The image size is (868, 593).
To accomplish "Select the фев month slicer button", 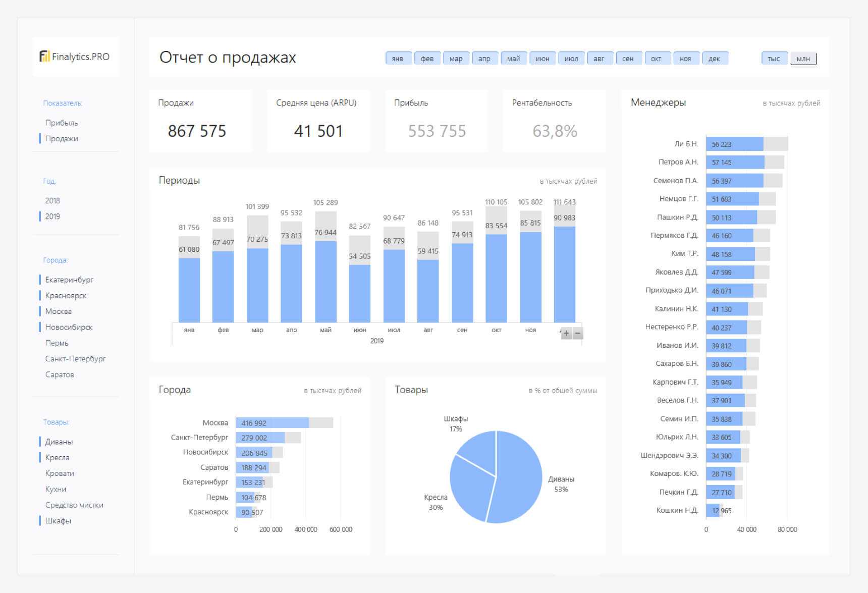I will (x=427, y=59).
